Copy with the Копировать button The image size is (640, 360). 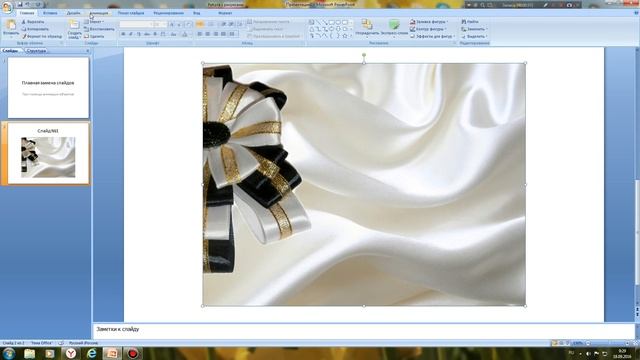[35, 29]
